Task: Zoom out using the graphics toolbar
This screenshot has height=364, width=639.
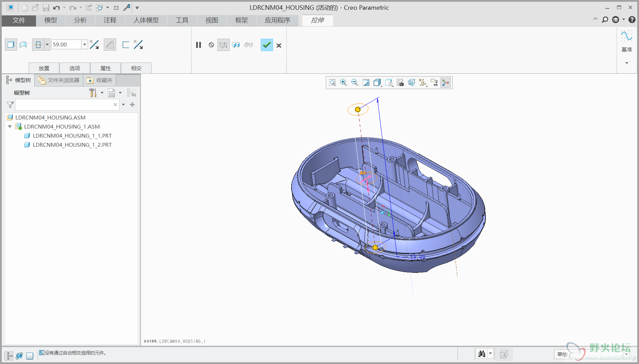Action: [355, 82]
